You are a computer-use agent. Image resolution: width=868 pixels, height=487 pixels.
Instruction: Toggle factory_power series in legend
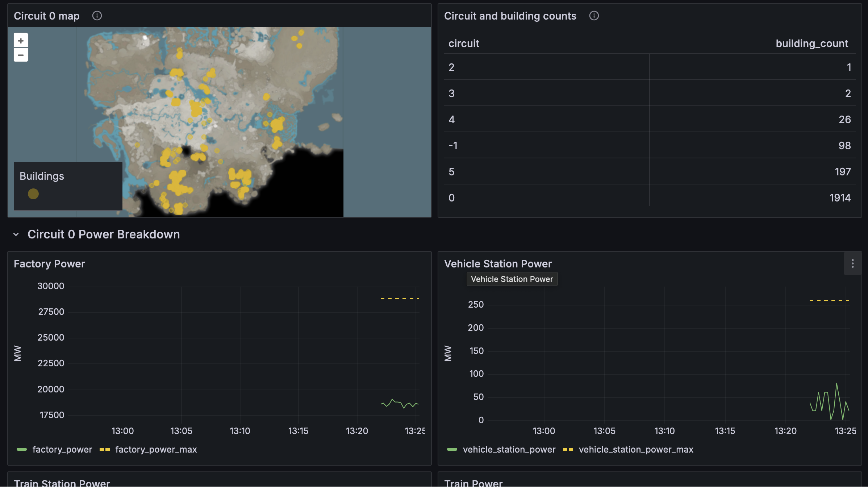(x=62, y=449)
